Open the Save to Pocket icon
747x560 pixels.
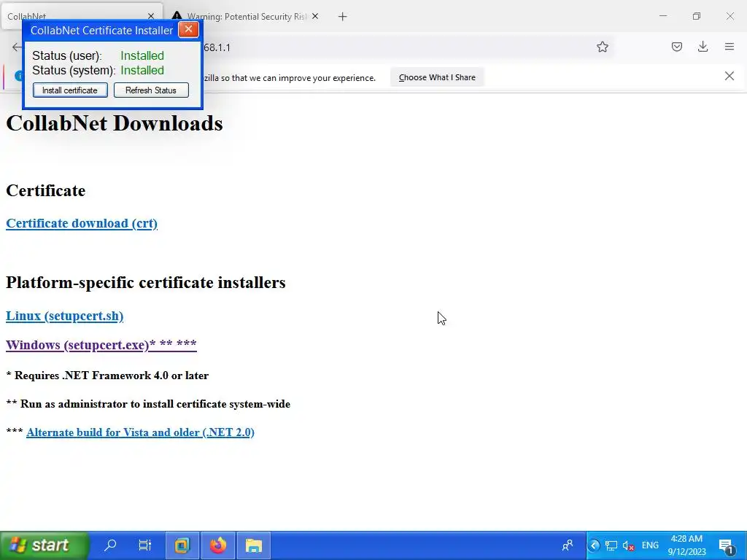point(676,47)
